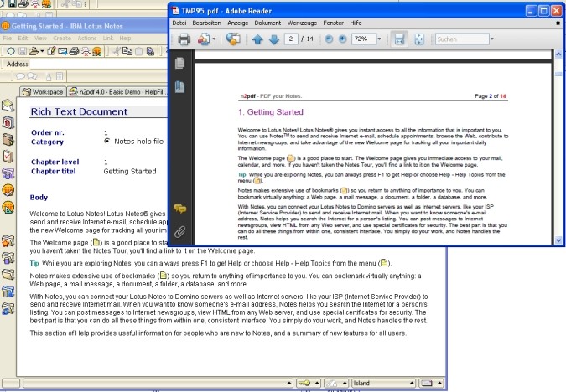Image resolution: width=566 pixels, height=392 pixels.
Task: Open the To Do clipboard bookmark in sidebar
Action: (8, 156)
